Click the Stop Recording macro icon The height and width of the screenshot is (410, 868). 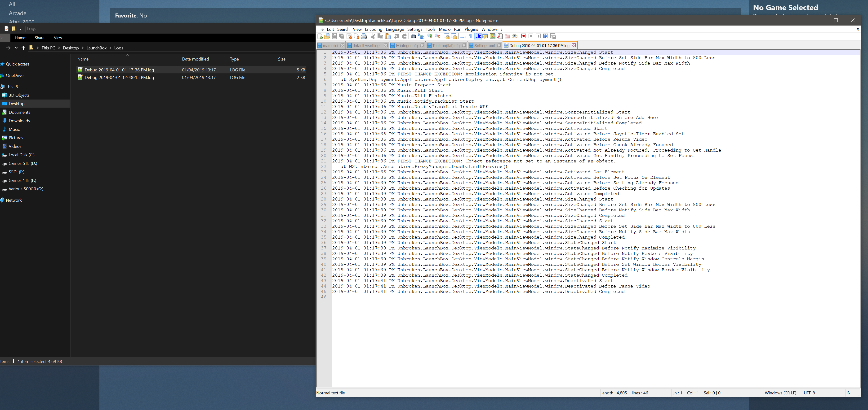click(x=531, y=36)
